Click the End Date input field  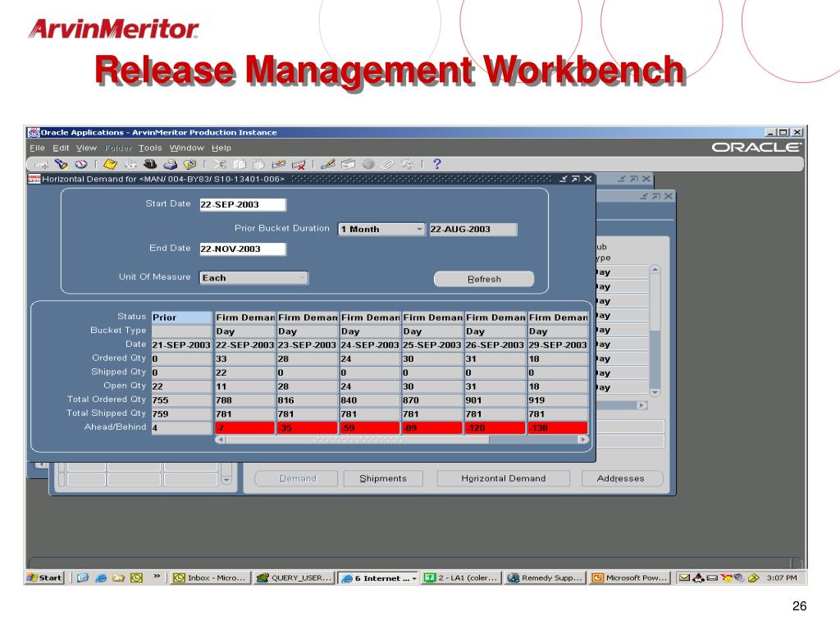[243, 249]
